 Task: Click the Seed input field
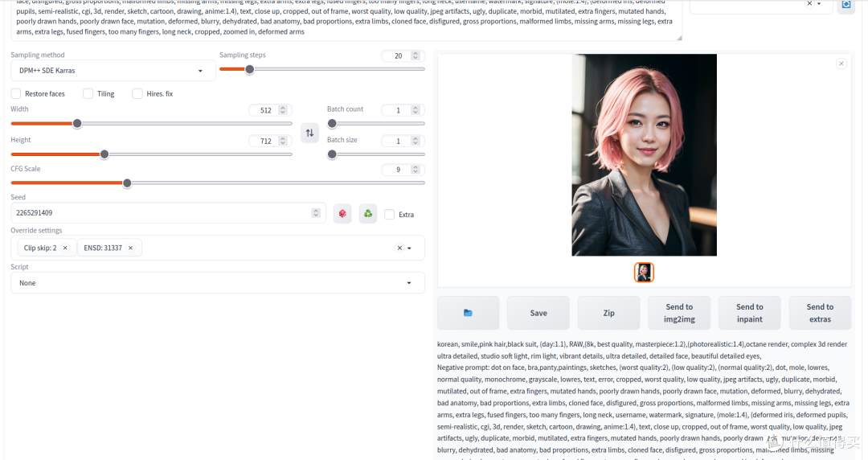tap(168, 213)
